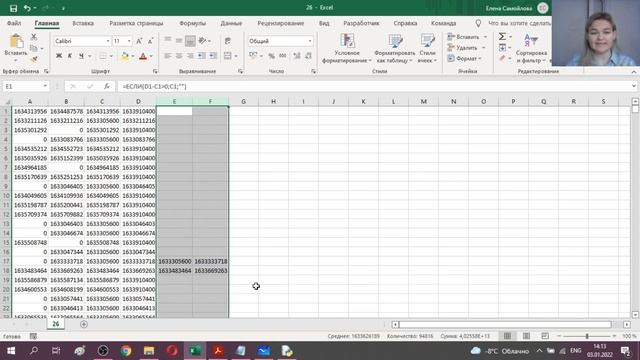Screen dimensions: 640x360
Task: Click the insert function fx icon
Action: [107, 86]
